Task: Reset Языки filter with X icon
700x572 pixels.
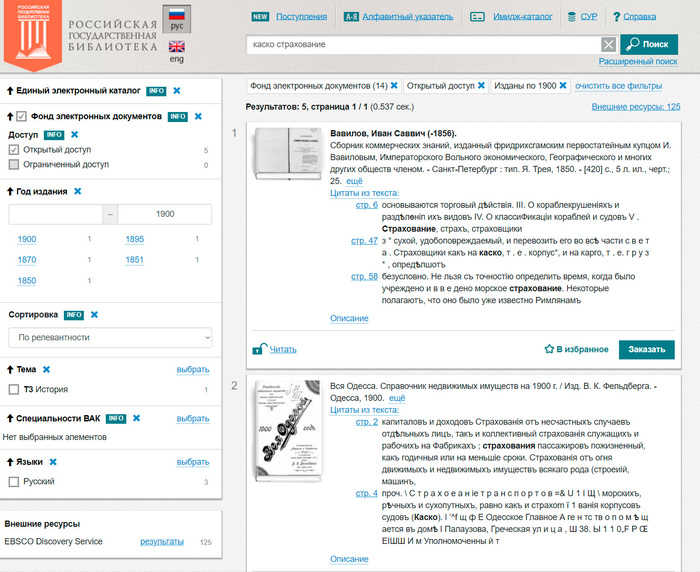Action: pyautogui.click(x=53, y=462)
